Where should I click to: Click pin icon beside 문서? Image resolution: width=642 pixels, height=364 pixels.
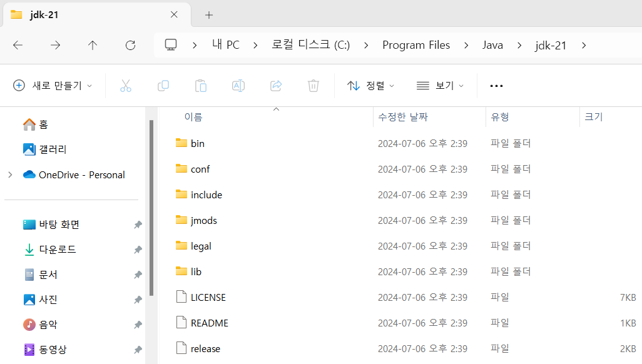point(138,275)
